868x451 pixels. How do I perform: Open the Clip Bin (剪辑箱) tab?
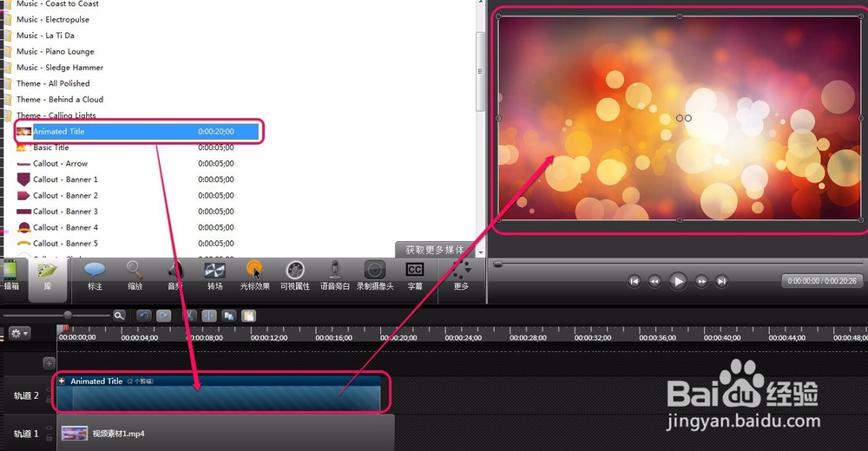tap(10, 276)
